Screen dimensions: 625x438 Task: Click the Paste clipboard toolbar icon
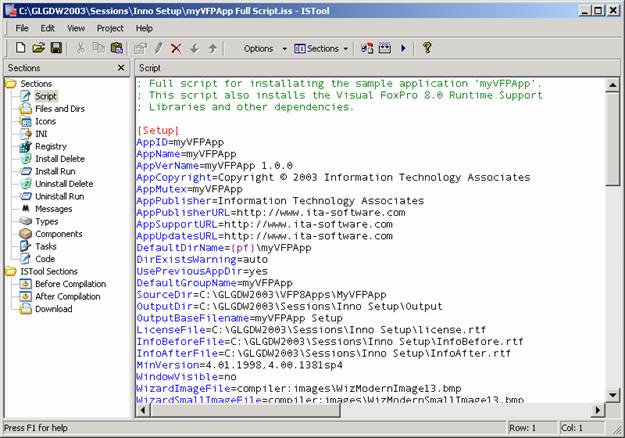click(117, 48)
